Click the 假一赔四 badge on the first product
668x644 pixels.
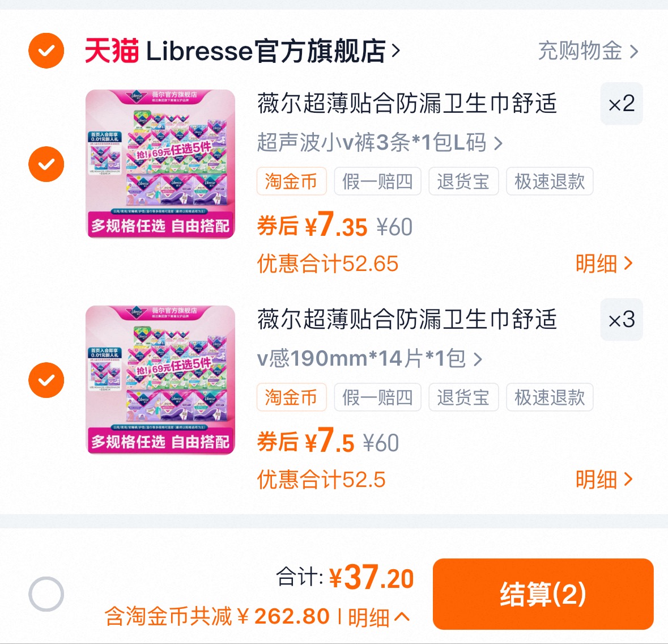tap(377, 181)
